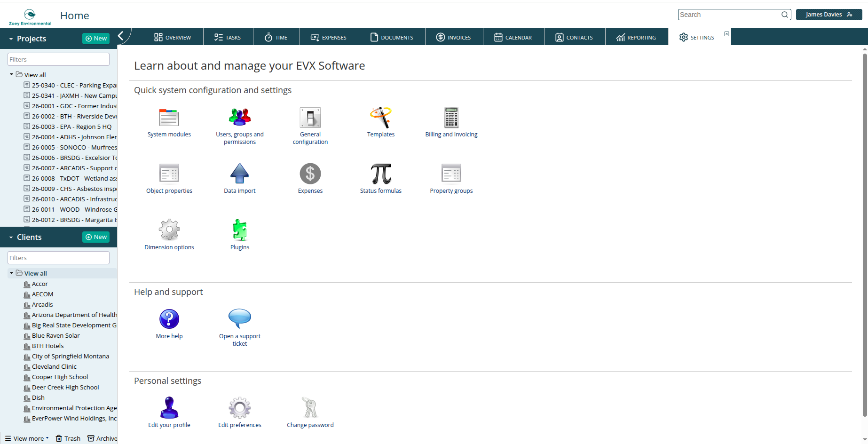Open Property groups icon
This screenshot has width=868, height=444.
coord(451,173)
